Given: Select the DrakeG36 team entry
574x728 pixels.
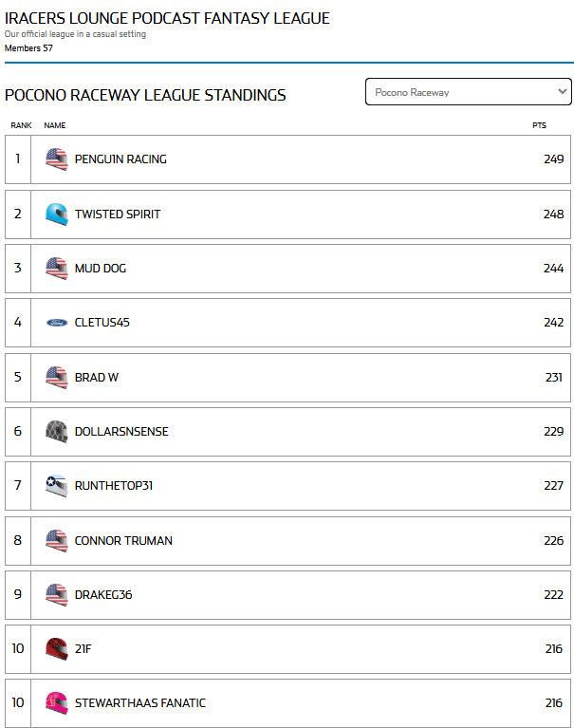Looking at the screenshot, I should coord(103,595).
